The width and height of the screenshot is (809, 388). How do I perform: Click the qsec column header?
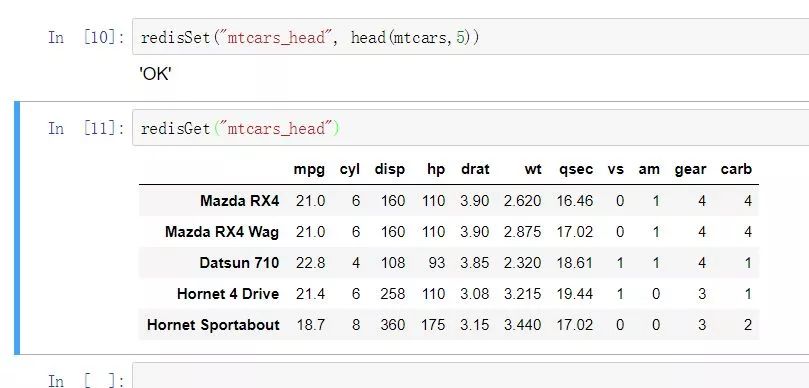pos(575,169)
